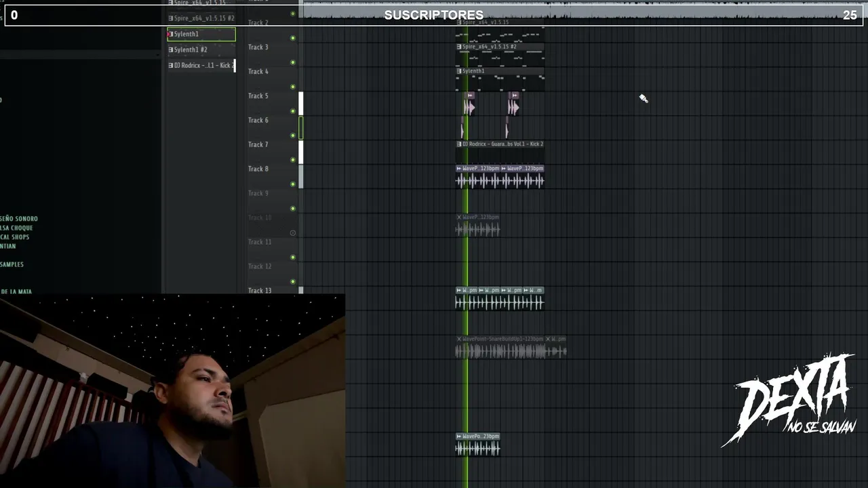
Task: Mute Track 6 using its green LED
Action: (293, 136)
